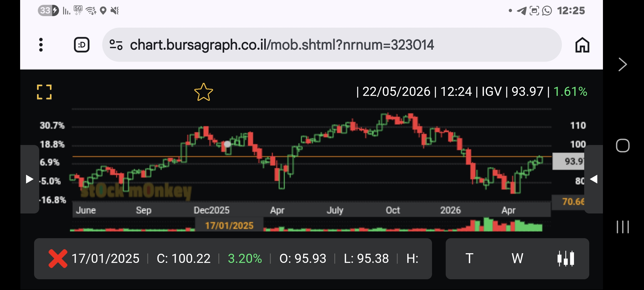Change chart type via candlestick icon

click(566, 259)
